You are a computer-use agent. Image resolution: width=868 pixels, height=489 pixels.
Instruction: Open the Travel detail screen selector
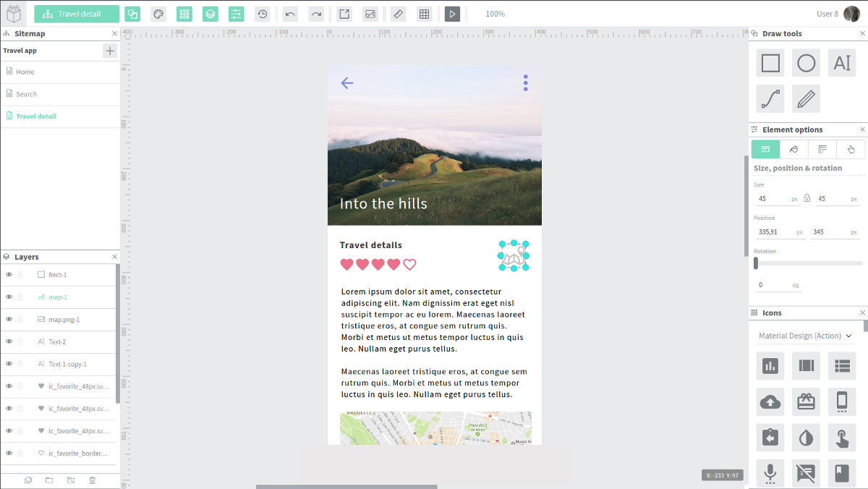click(76, 13)
